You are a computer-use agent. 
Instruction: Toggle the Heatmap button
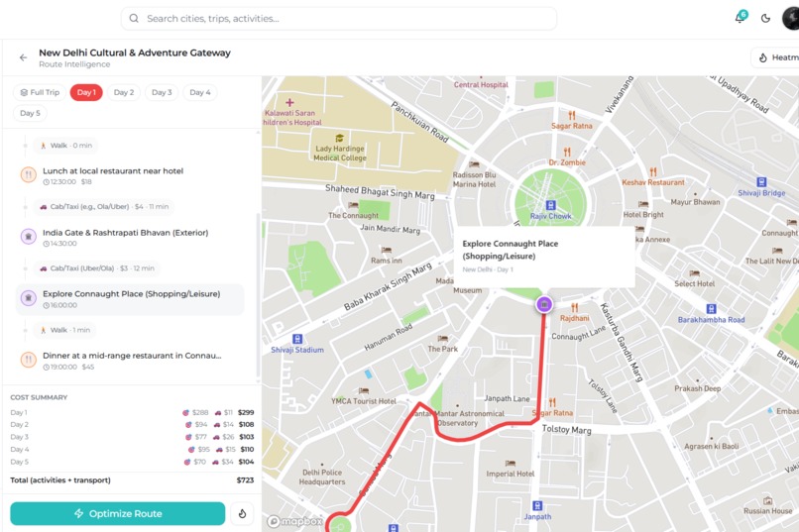[775, 57]
